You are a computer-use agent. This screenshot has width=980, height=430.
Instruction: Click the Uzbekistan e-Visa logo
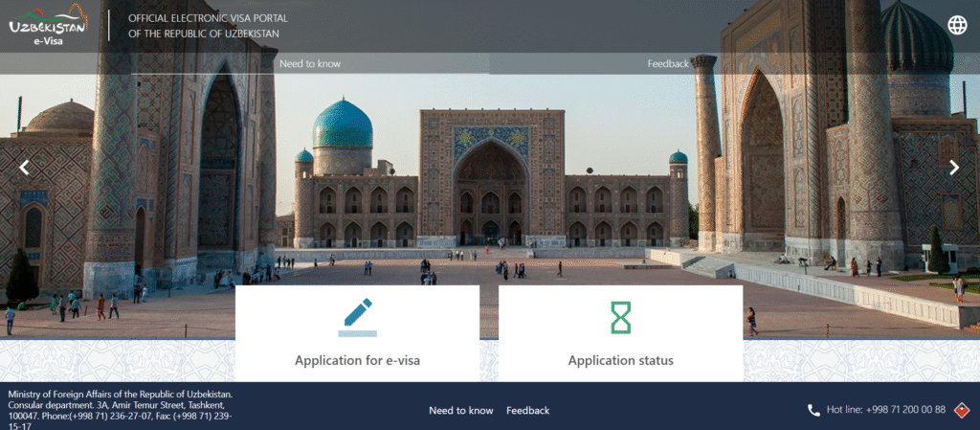[47, 26]
